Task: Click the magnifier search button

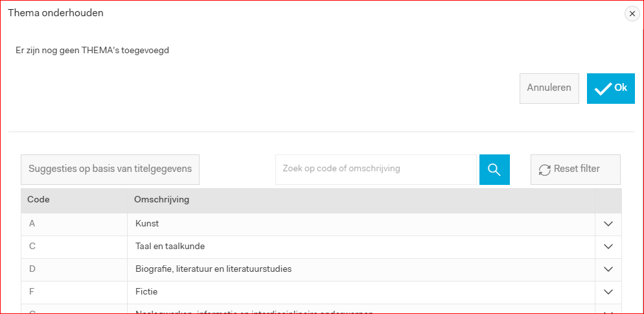Action: pyautogui.click(x=494, y=169)
